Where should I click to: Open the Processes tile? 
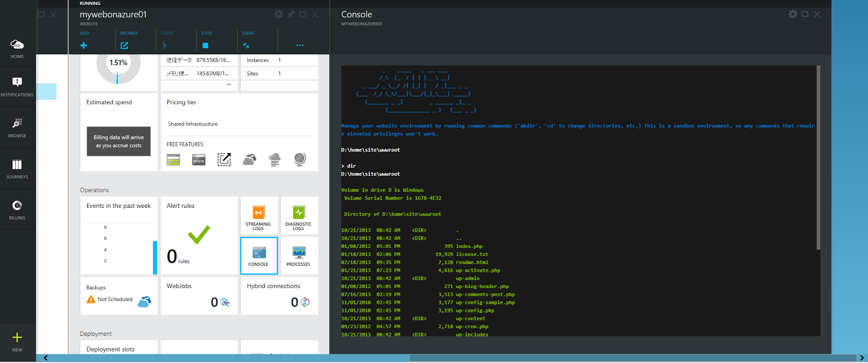pos(299,256)
